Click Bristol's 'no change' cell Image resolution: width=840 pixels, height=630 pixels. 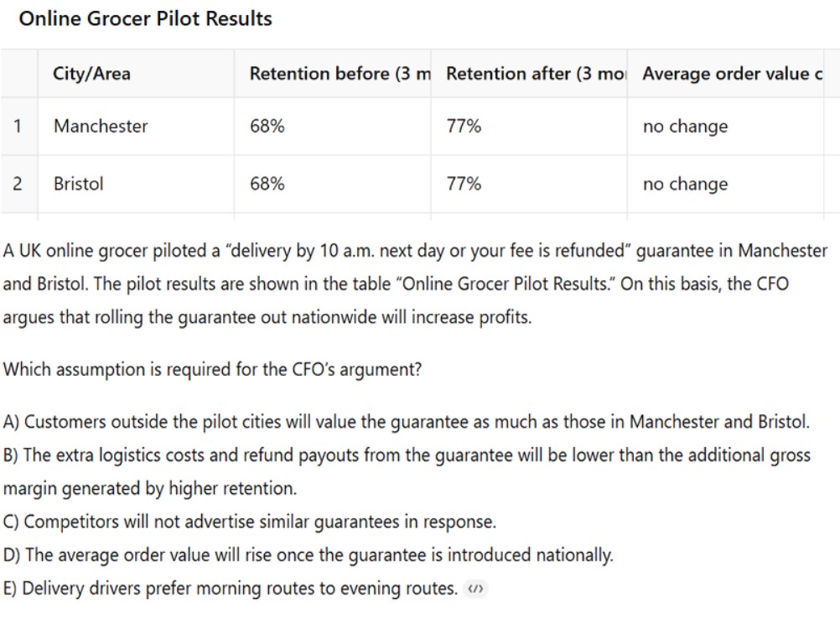point(685,185)
